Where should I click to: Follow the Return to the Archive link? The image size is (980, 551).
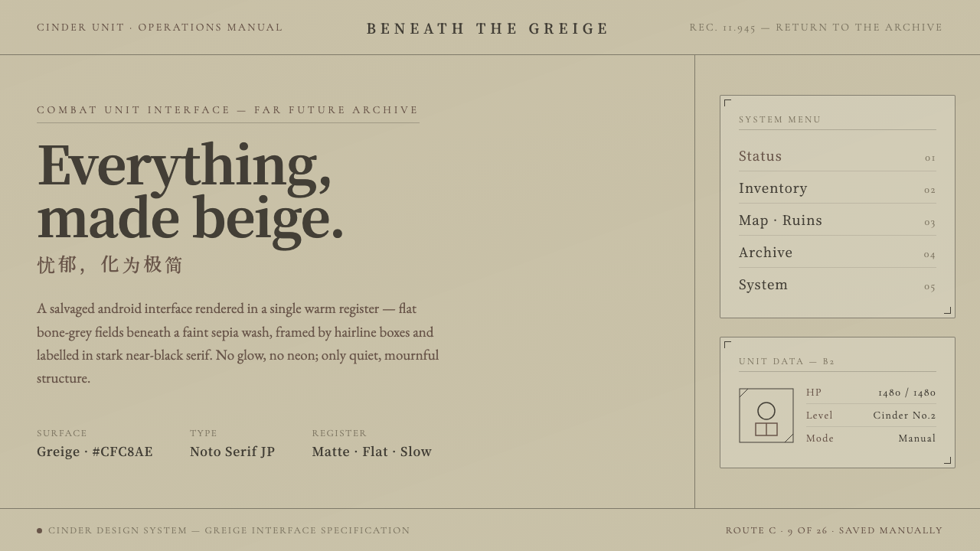[859, 28]
